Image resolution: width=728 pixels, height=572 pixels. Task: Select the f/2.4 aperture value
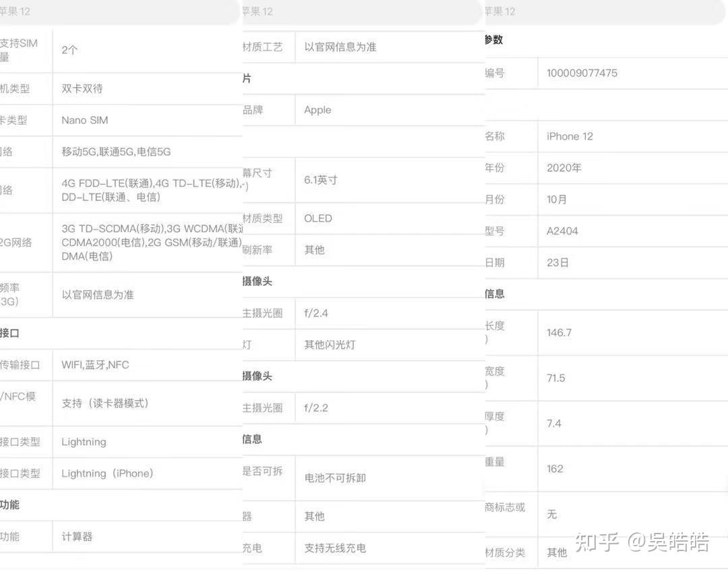(x=316, y=314)
